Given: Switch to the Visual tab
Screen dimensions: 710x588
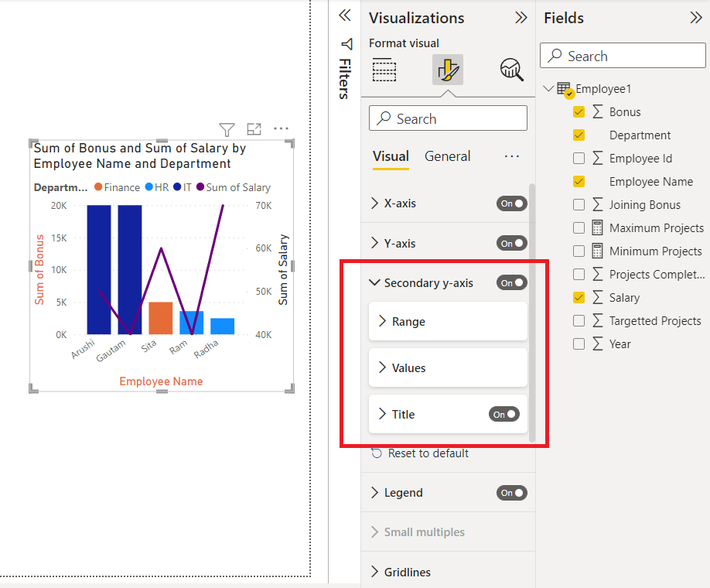Looking at the screenshot, I should [x=391, y=156].
